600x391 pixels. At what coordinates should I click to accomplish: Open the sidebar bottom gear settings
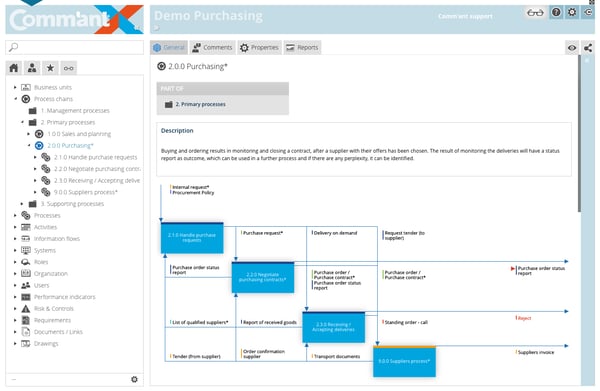134,379
